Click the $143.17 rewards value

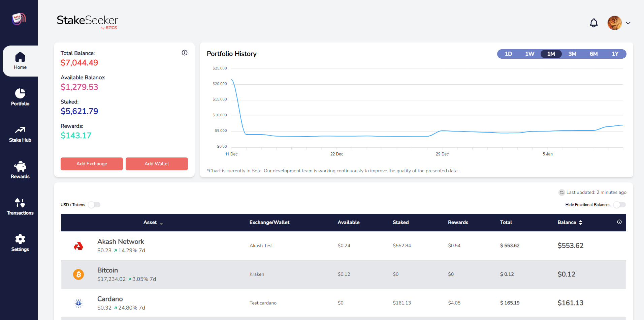tap(76, 136)
